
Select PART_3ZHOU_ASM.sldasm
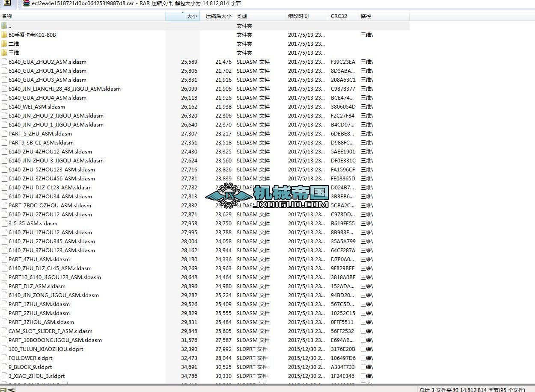(x=41, y=322)
